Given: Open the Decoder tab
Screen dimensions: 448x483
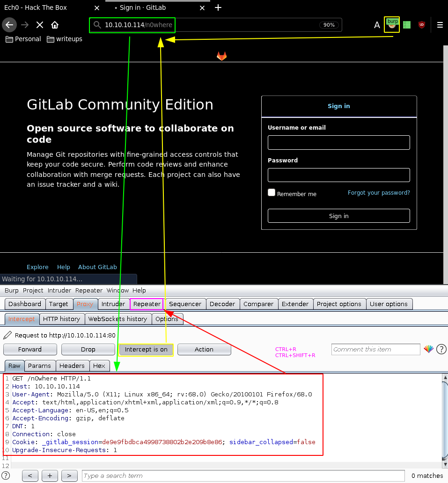Looking at the screenshot, I should [x=222, y=304].
